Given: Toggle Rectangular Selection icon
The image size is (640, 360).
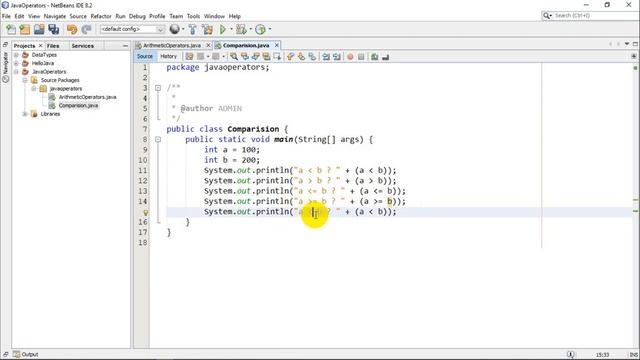Looking at the screenshot, I should click(x=277, y=57).
